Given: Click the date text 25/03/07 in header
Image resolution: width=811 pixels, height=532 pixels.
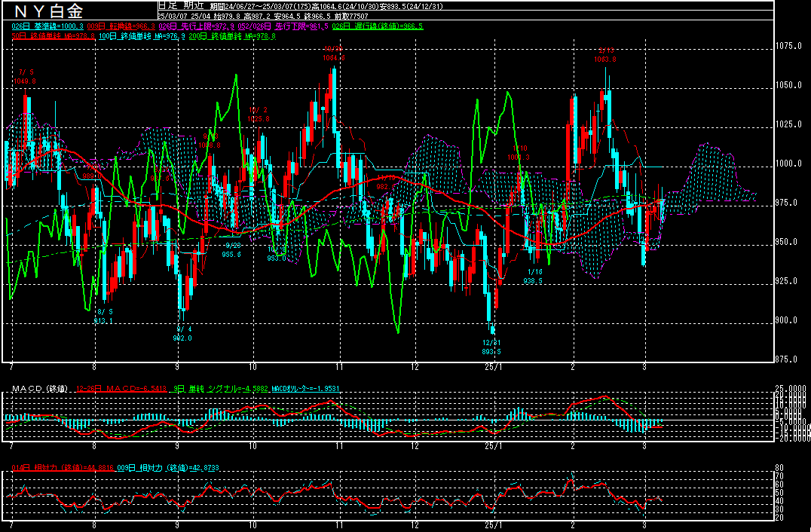Looking at the screenshot, I should 174,17.
